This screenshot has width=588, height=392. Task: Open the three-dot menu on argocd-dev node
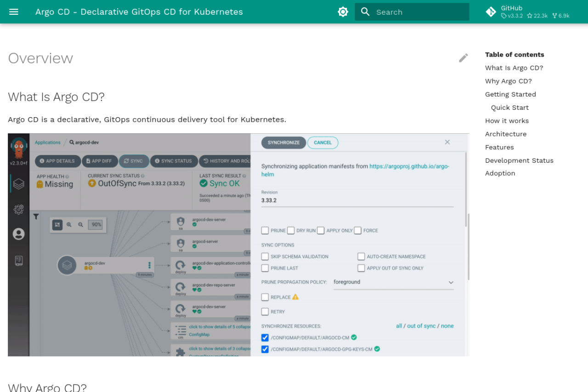149,265
